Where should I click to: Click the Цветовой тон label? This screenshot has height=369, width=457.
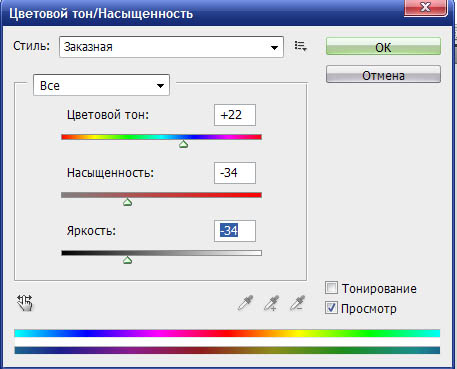click(x=108, y=115)
